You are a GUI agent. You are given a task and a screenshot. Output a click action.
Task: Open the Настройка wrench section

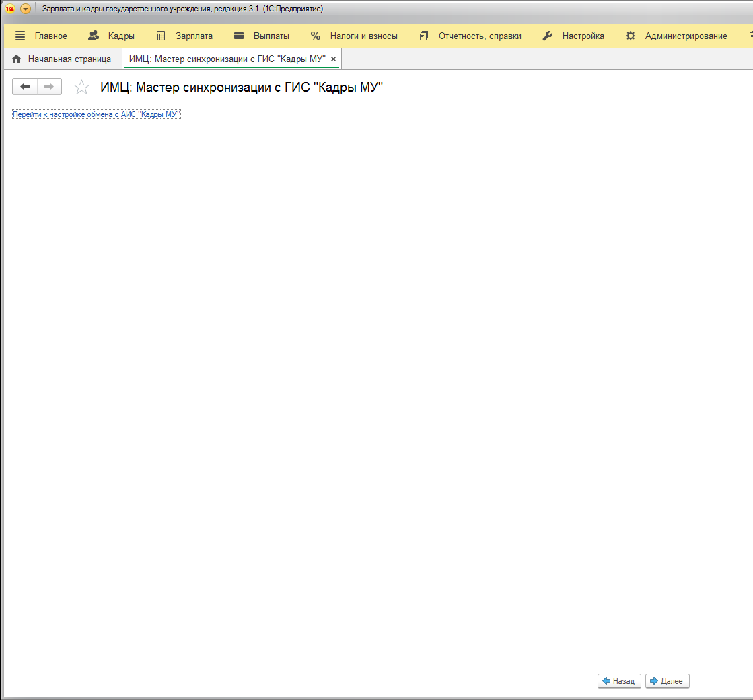(573, 36)
